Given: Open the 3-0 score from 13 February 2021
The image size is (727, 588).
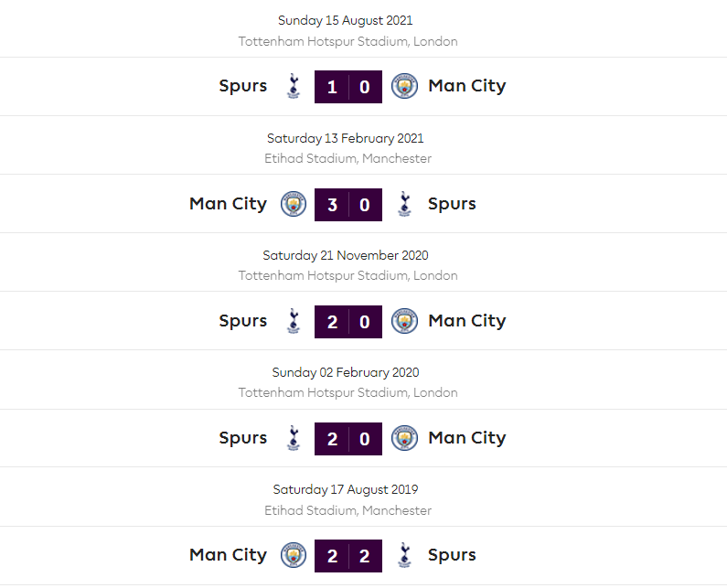Looking at the screenshot, I should (x=348, y=205).
